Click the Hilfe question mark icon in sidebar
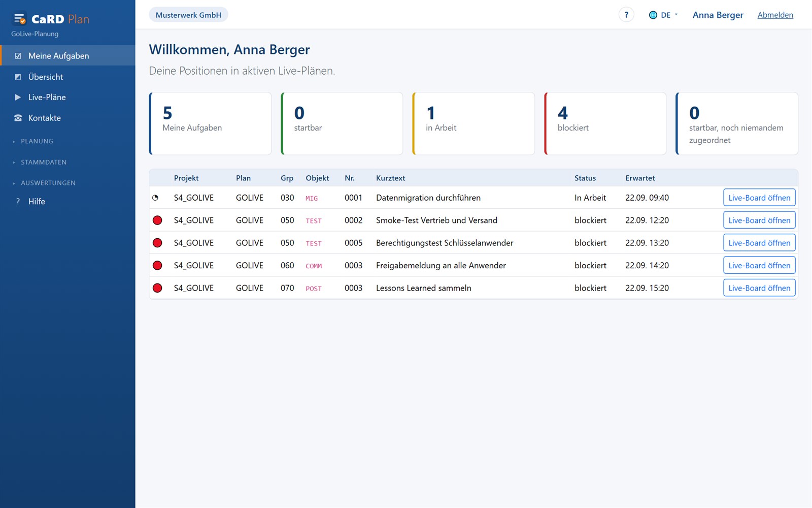This screenshot has height=508, width=812. pos(18,201)
